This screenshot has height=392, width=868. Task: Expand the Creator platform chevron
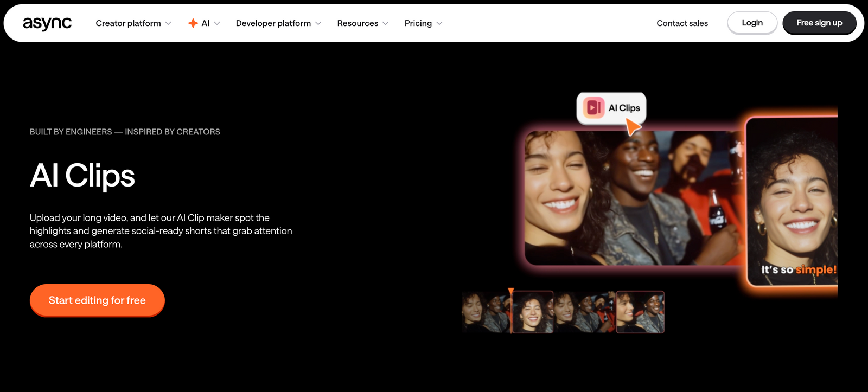tap(168, 23)
